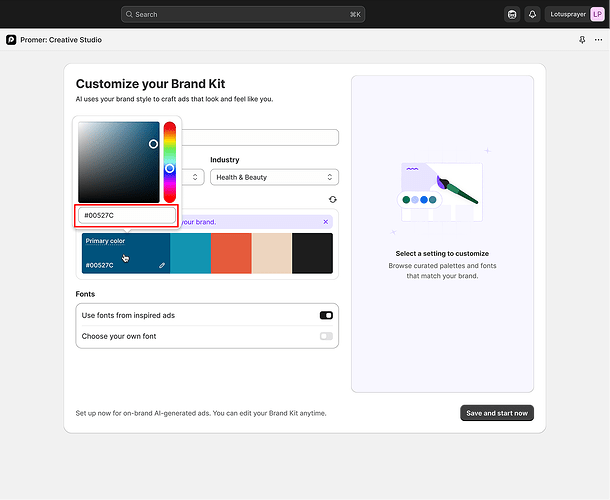Viewport: 610px width, 500px height.
Task: Click the hex code field showing #00527C
Action: click(x=127, y=215)
